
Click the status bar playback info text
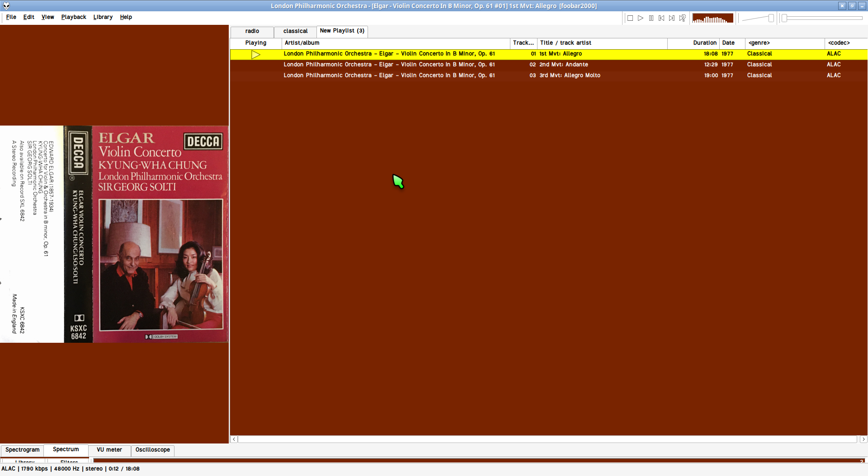(x=71, y=469)
